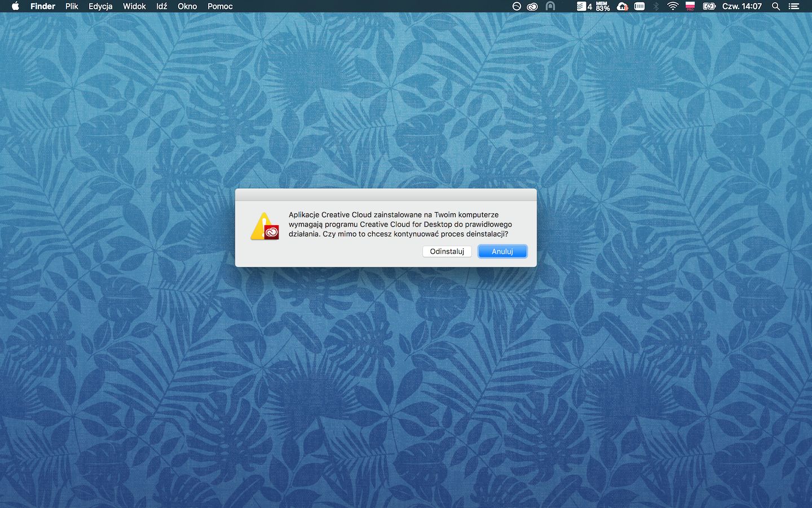Click the padlock-shaped menu bar icon
Screen dimensions: 812x508
550,6
